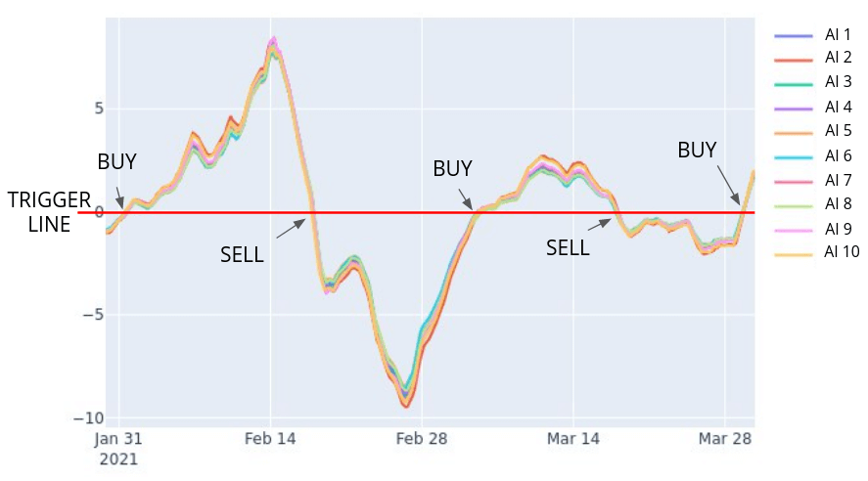868x481 pixels.
Task: Click the SELL label near Feb 14
Action: pyautogui.click(x=242, y=255)
